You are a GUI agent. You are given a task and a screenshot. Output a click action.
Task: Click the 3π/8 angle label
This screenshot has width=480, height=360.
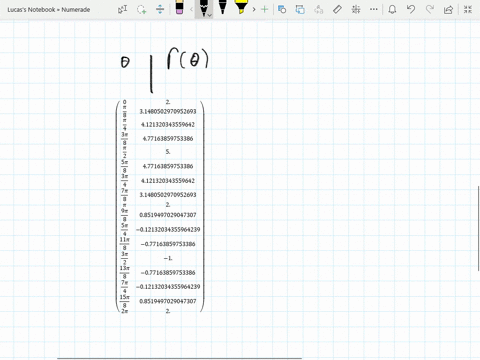click(124, 138)
